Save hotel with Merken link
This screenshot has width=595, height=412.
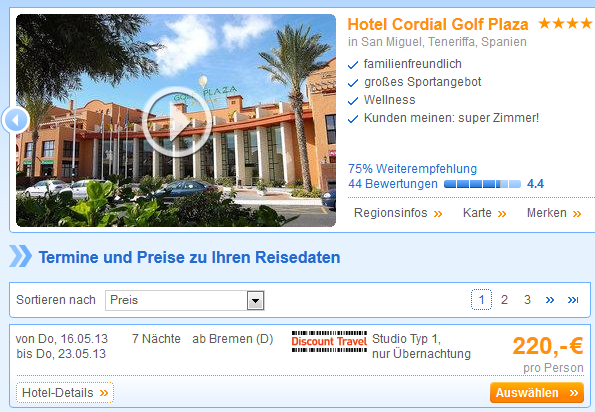click(x=554, y=213)
